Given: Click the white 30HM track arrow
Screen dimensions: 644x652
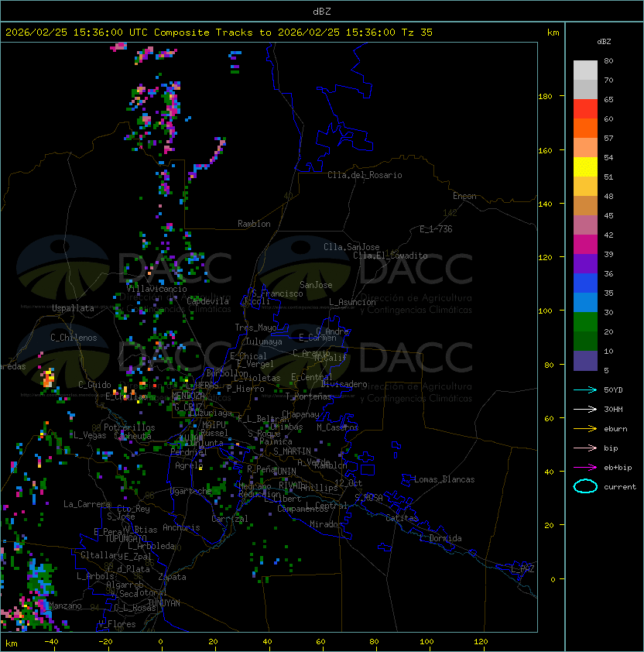Looking at the screenshot, I should 585,409.
